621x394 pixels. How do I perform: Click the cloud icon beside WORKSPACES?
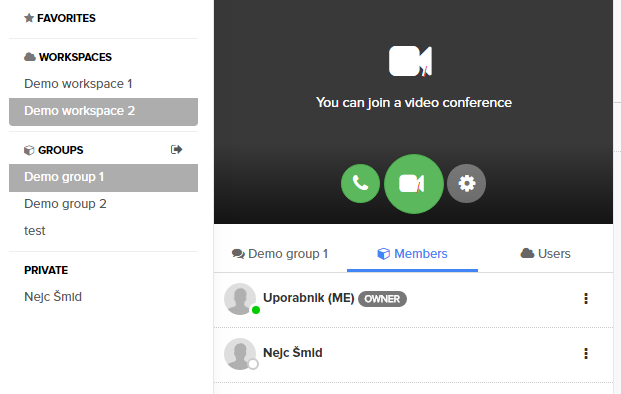click(30, 57)
